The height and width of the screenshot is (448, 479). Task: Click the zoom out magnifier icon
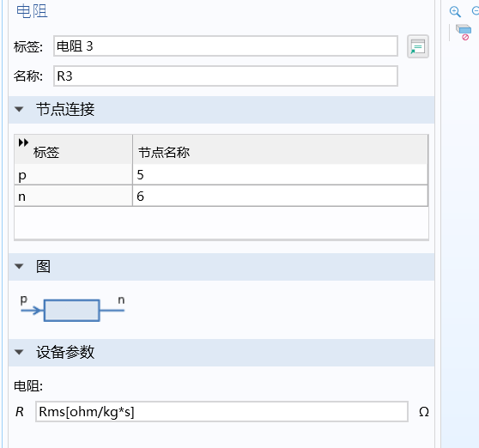click(x=476, y=11)
